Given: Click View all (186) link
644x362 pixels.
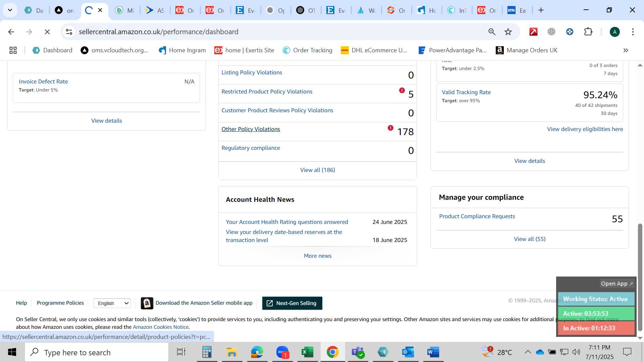Looking at the screenshot, I should pos(317,170).
